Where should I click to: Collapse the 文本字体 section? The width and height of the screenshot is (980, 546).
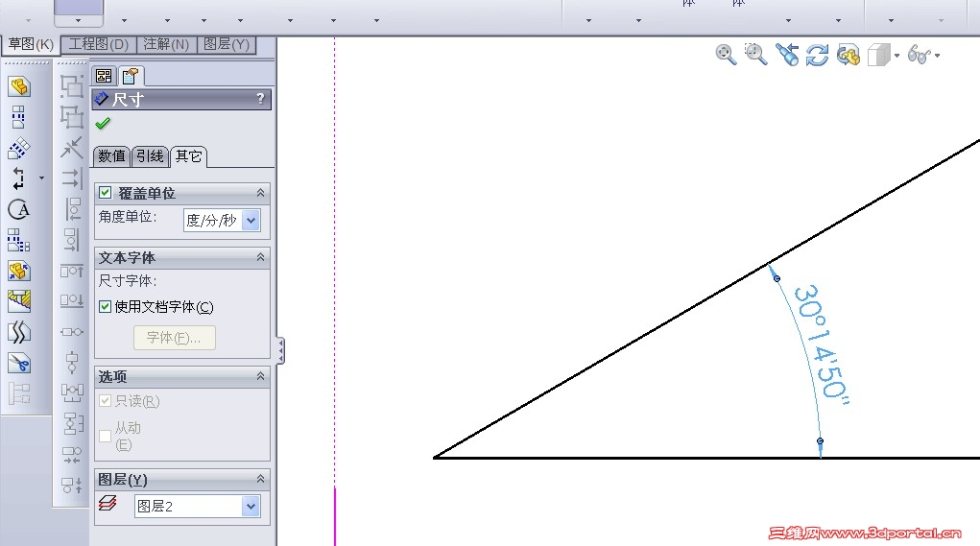click(x=261, y=257)
